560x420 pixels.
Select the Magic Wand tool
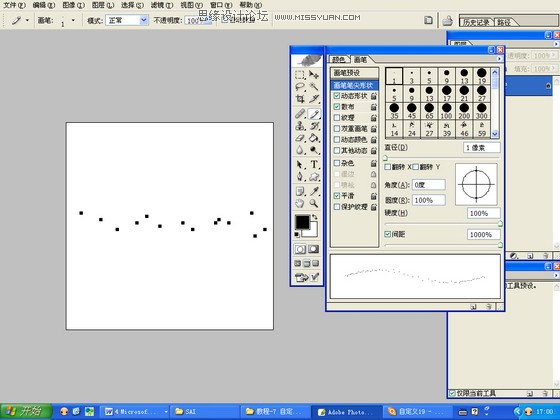pyautogui.click(x=314, y=87)
